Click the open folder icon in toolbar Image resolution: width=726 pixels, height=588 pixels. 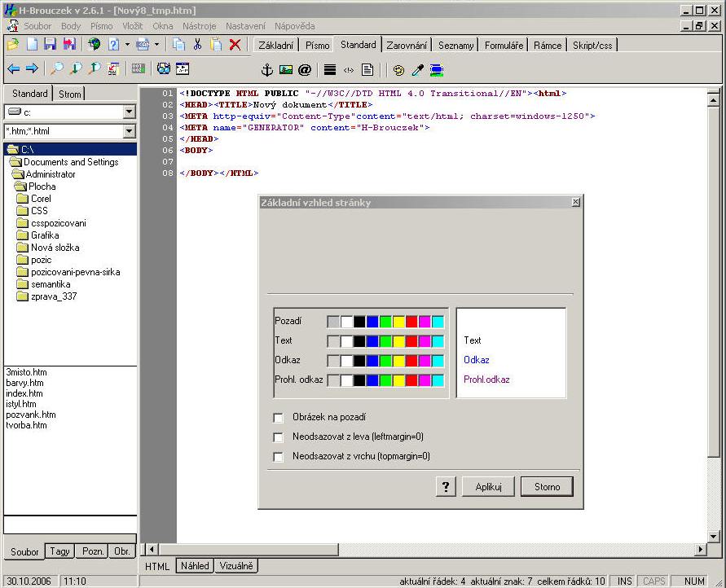point(13,45)
